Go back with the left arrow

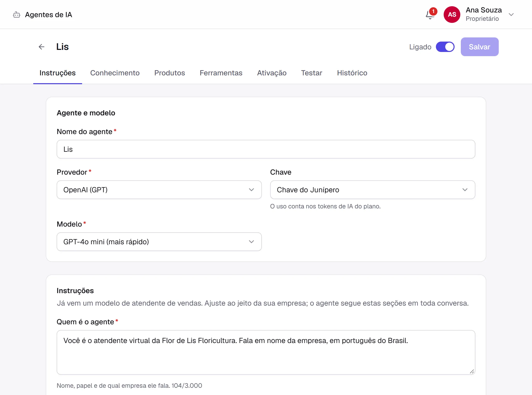[42, 47]
